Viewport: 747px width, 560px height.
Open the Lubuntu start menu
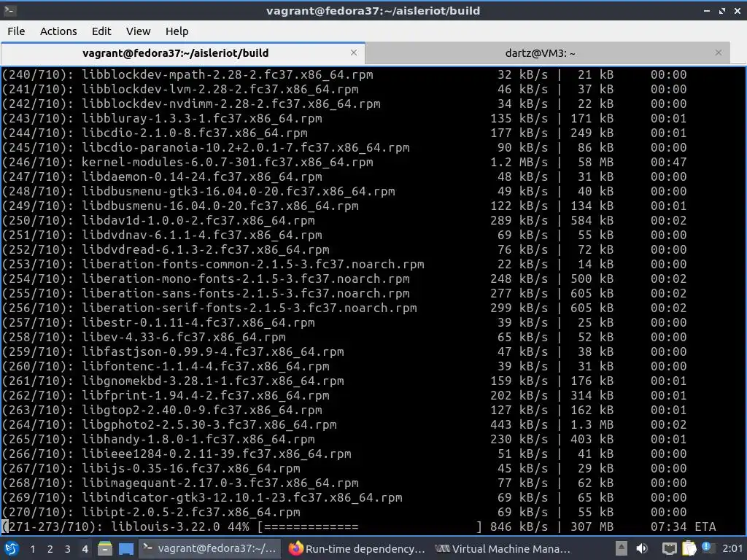click(12, 548)
